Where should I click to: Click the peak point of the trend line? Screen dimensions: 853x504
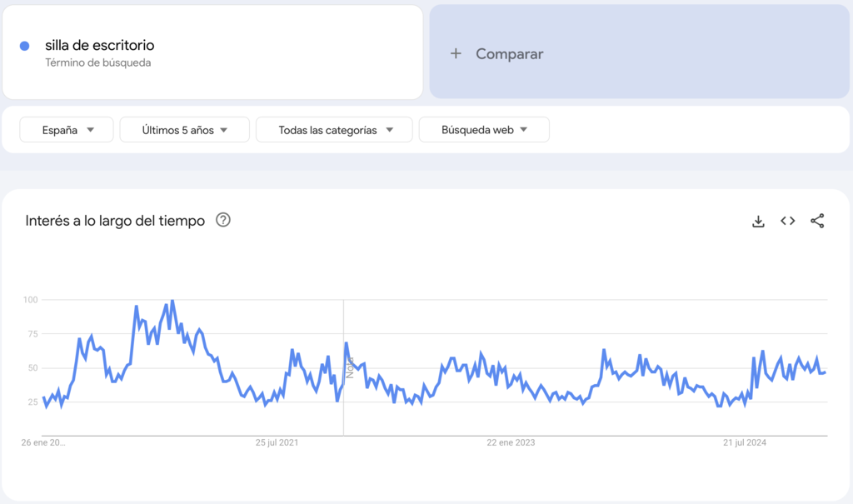172,300
